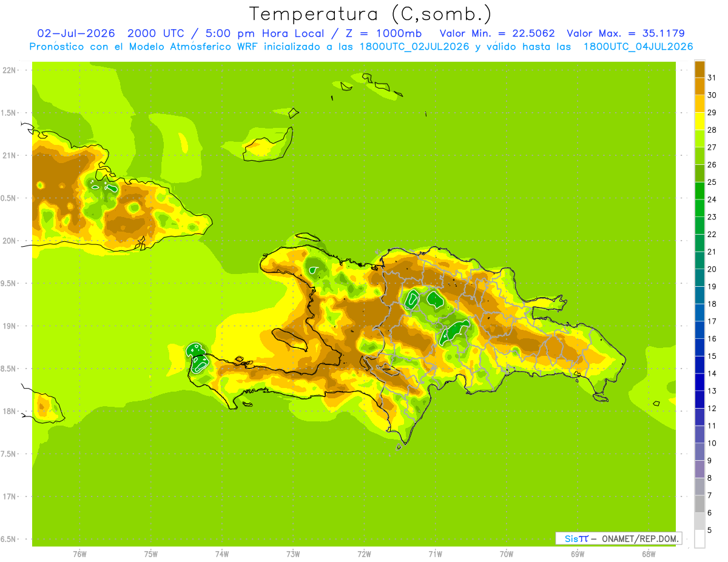Click the legend value "29"
Image resolution: width=728 pixels, height=562 pixels.
[712, 112]
